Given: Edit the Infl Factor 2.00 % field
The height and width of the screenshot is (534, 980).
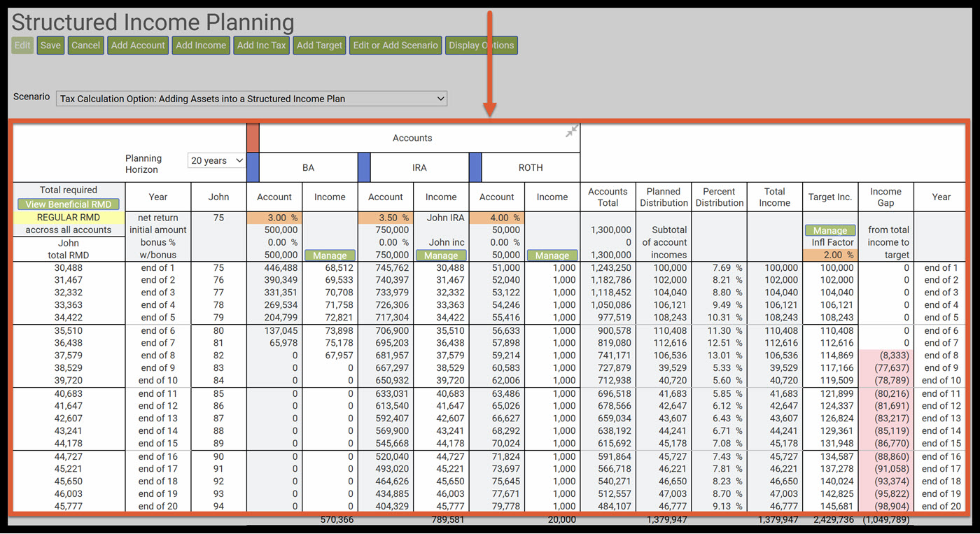Looking at the screenshot, I should (x=830, y=255).
